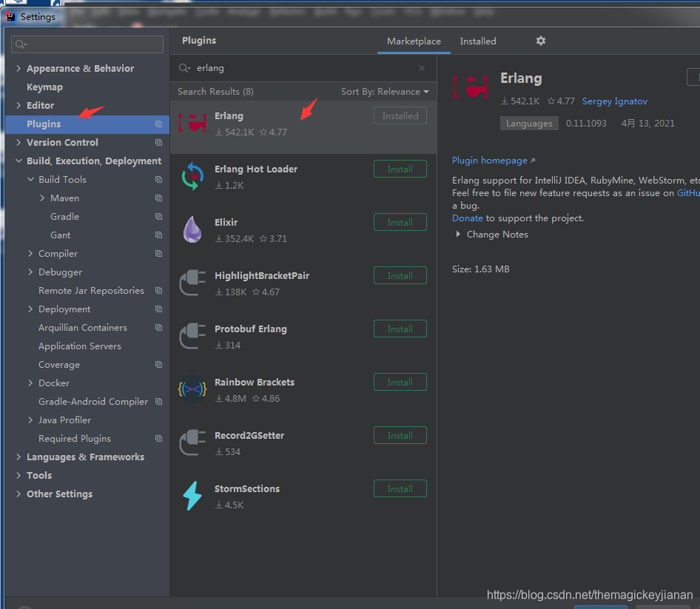Collapse the Build Tools subtree
700x609 pixels.
click(30, 180)
